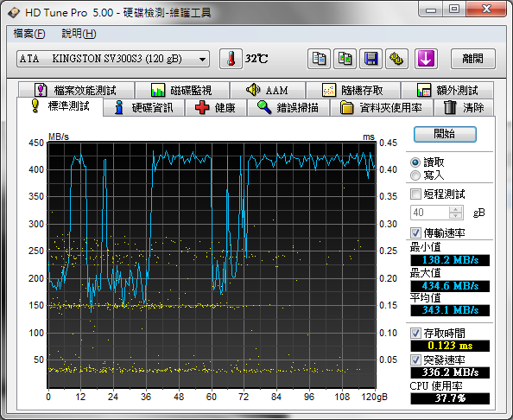Click the 開始 start button
513x420 pixels.
pos(445,134)
